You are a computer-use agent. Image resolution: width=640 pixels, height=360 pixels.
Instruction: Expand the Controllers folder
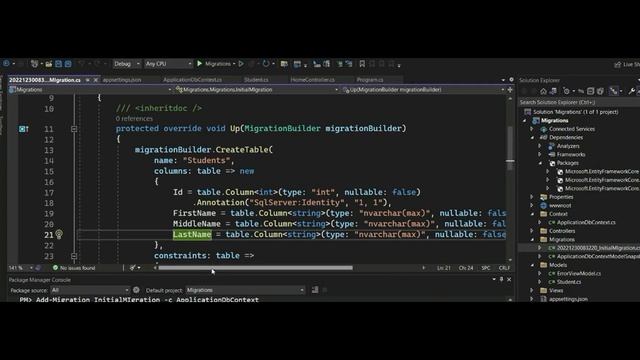click(532, 231)
